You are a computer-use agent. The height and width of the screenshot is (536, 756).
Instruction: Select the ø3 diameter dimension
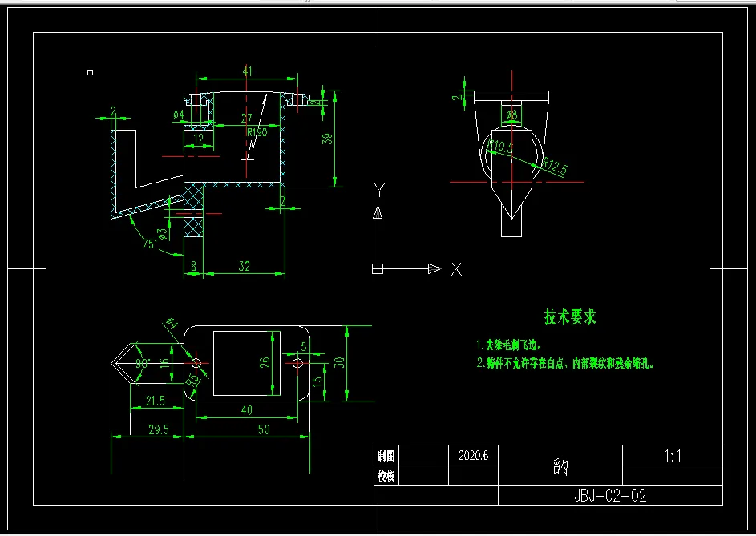point(163,234)
